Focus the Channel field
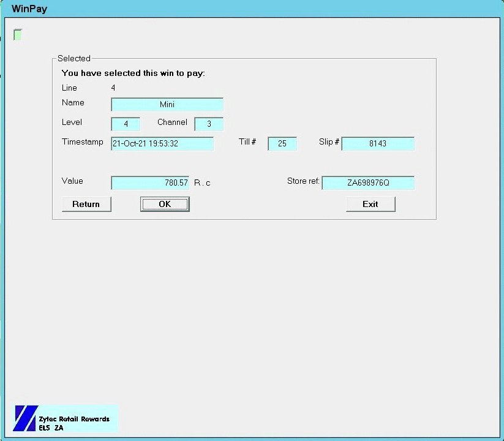Image resolution: width=504 pixels, height=441 pixels. pos(209,124)
